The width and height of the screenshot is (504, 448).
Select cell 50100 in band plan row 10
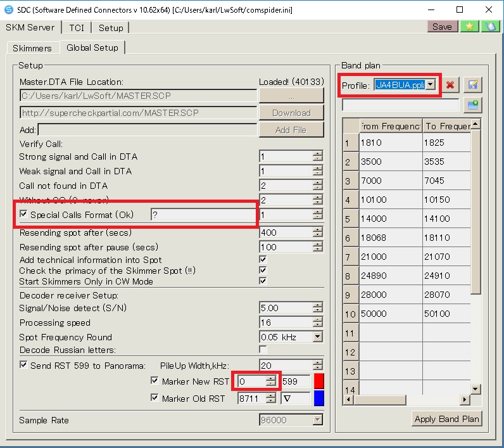(x=446, y=314)
